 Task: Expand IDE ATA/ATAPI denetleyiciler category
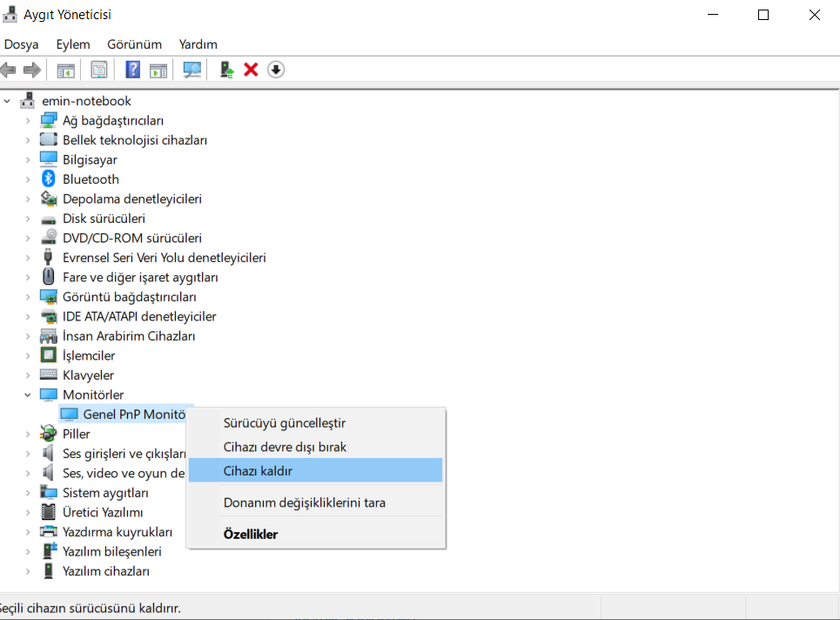28,317
